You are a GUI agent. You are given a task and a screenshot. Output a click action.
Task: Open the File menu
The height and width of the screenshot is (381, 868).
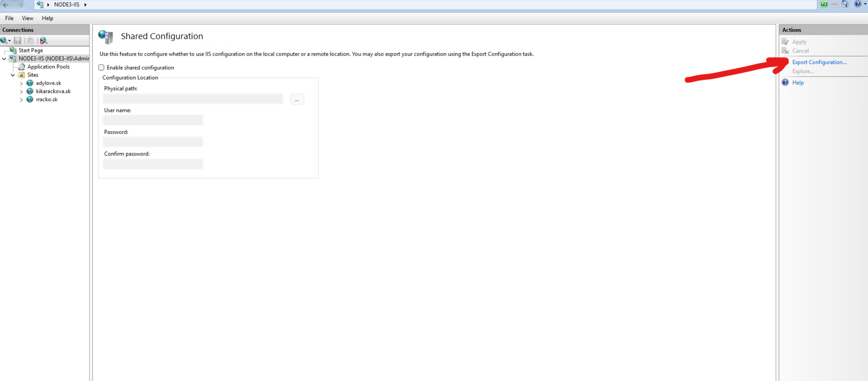[9, 18]
